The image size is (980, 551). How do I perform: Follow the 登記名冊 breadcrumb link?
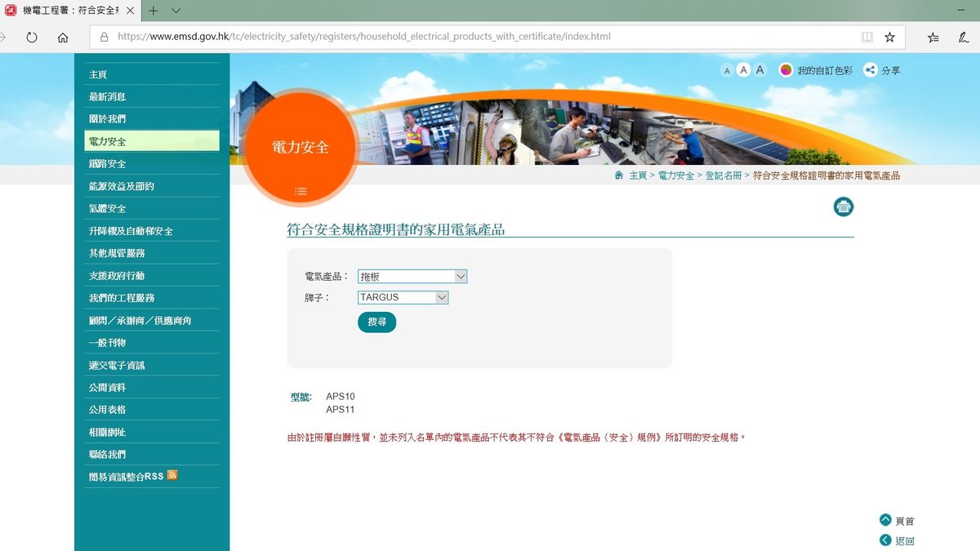(x=723, y=176)
